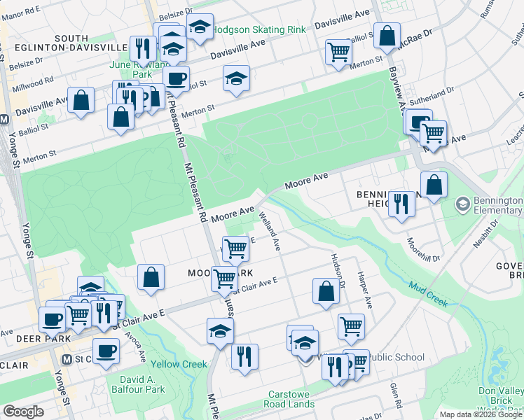Select the Millwood Rd street label
524x420 pixels.
pyautogui.click(x=33, y=85)
